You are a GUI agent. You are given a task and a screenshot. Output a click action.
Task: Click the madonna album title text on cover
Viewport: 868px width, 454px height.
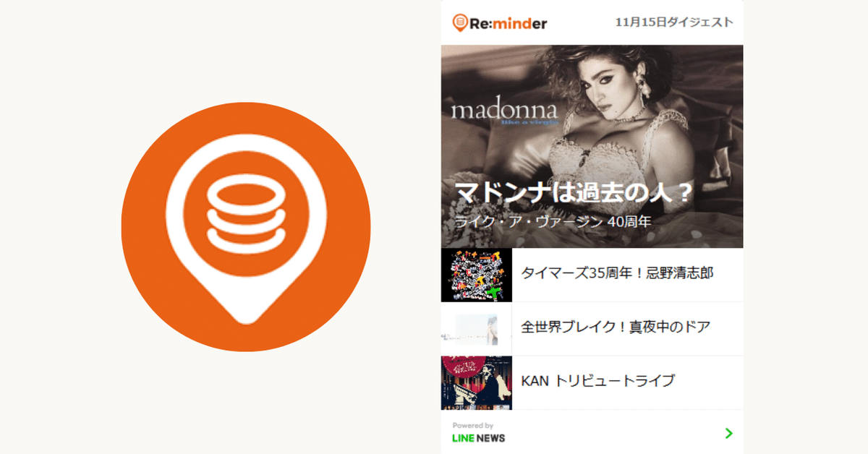[x=505, y=110]
